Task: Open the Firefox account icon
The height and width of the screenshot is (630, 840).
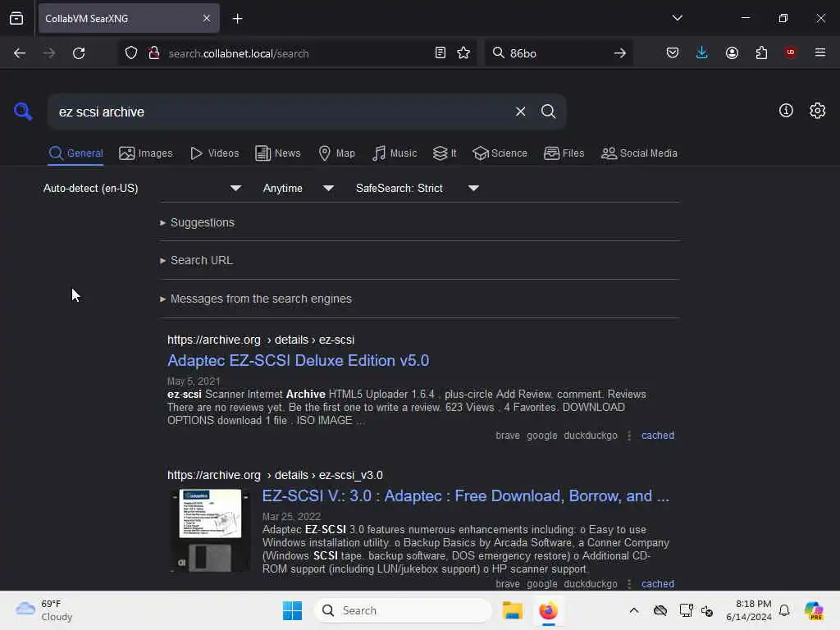Action: (x=732, y=53)
